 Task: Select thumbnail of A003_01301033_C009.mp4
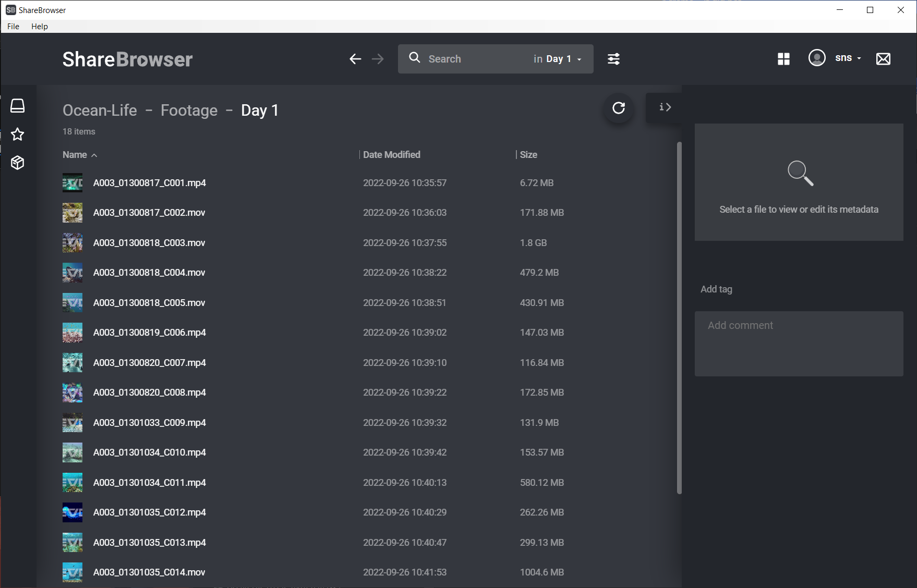(x=73, y=423)
